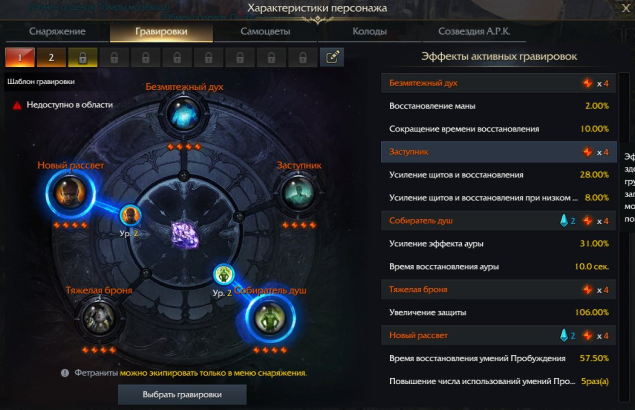Click the small Ур. 2 green stone node
This screenshot has width=635, height=410.
click(x=224, y=274)
